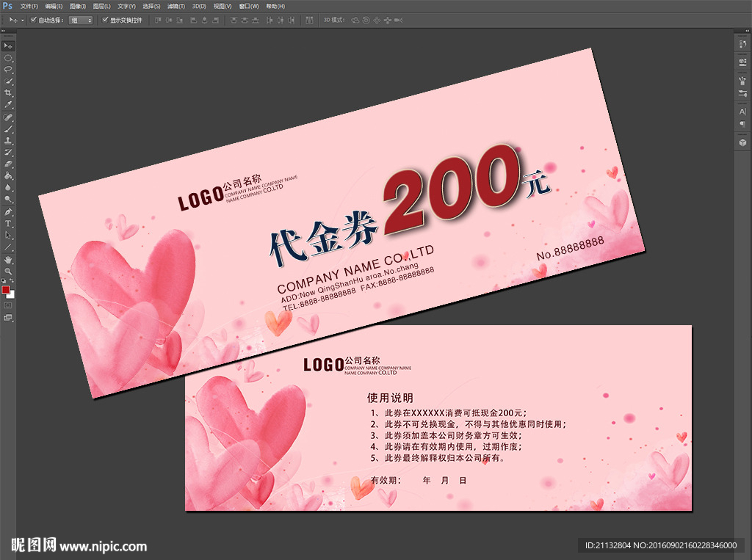Select the Clone Stamp tool

click(x=8, y=141)
